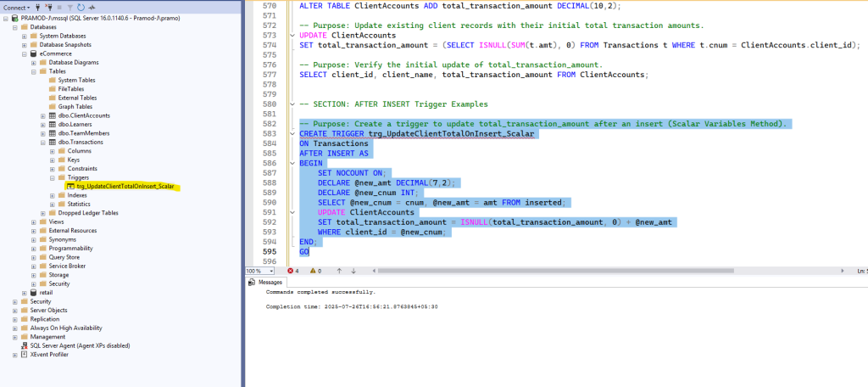This screenshot has width=868, height=387.
Task: Select the retail database cylinder icon
Action: click(33, 293)
